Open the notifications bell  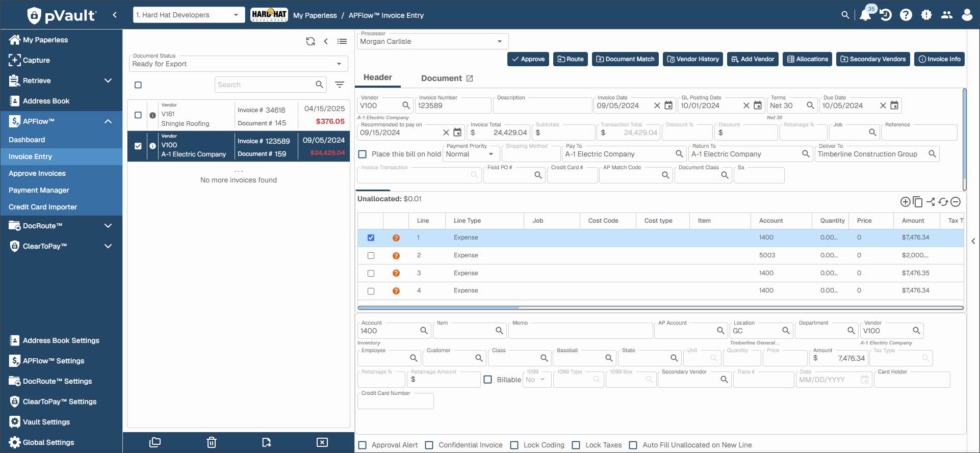click(865, 15)
